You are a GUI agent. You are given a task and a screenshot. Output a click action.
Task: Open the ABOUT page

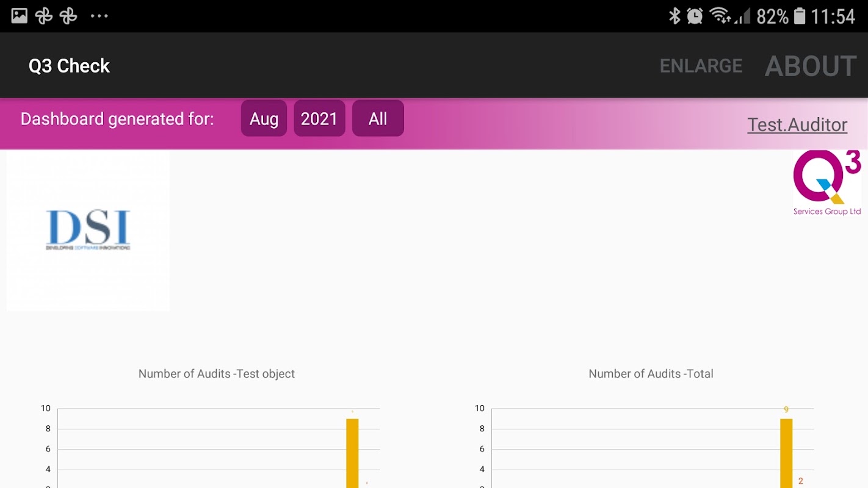811,66
